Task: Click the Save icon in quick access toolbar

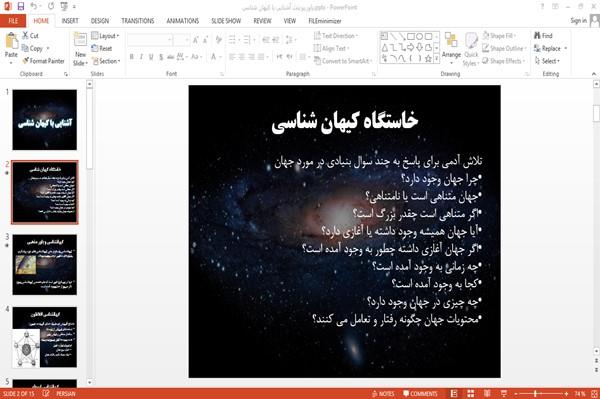Action: [20, 6]
